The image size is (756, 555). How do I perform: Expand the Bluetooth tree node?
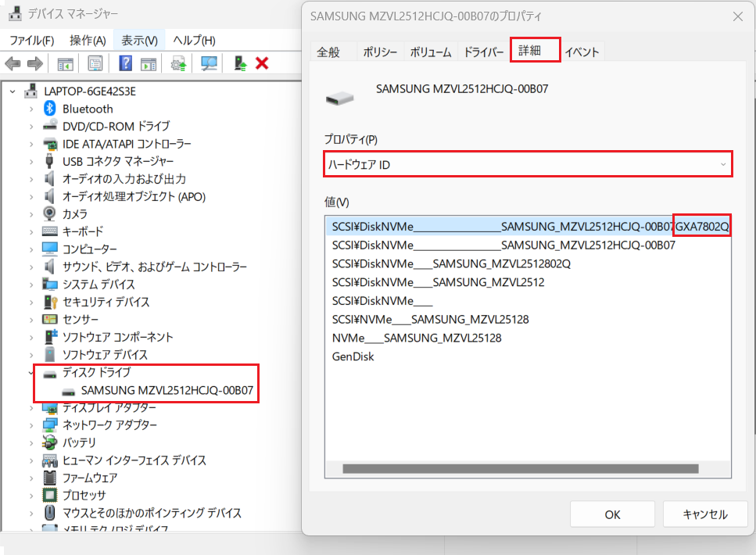click(x=31, y=109)
